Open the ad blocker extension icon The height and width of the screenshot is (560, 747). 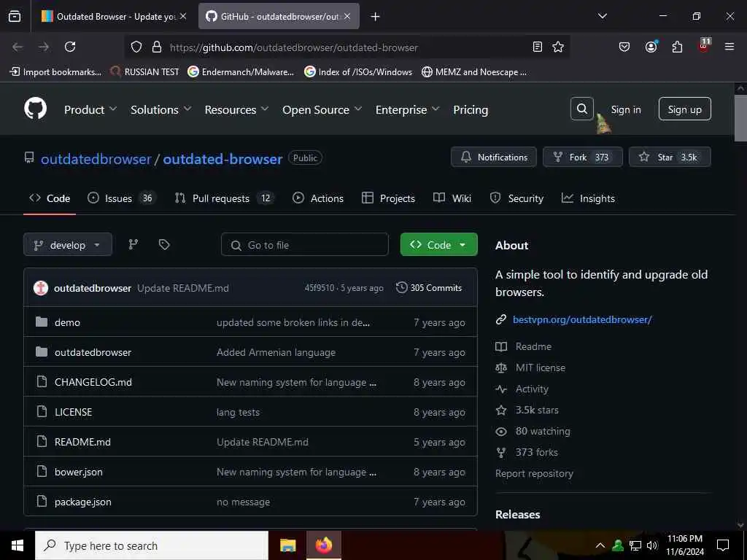(x=704, y=46)
